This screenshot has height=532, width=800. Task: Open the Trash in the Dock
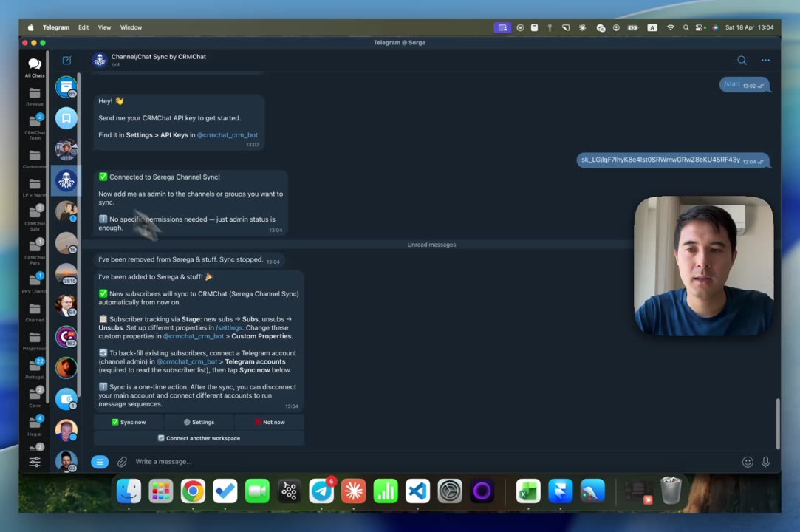click(671, 491)
